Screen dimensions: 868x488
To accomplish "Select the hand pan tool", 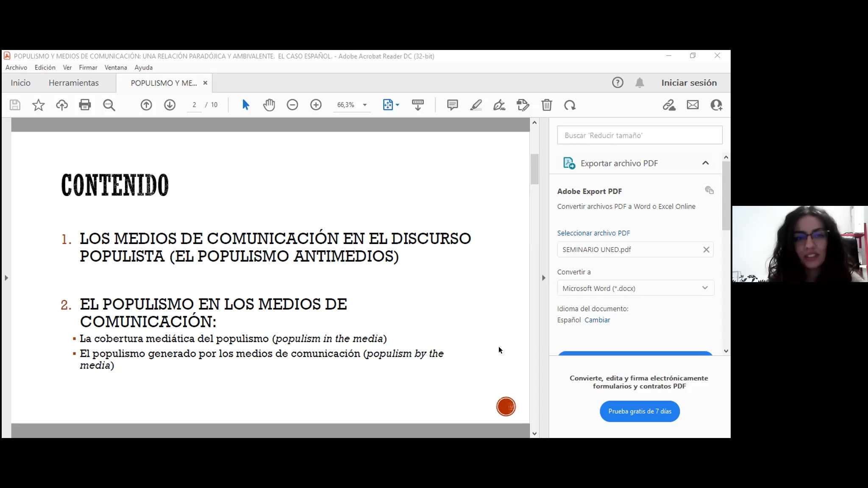I will click(269, 105).
